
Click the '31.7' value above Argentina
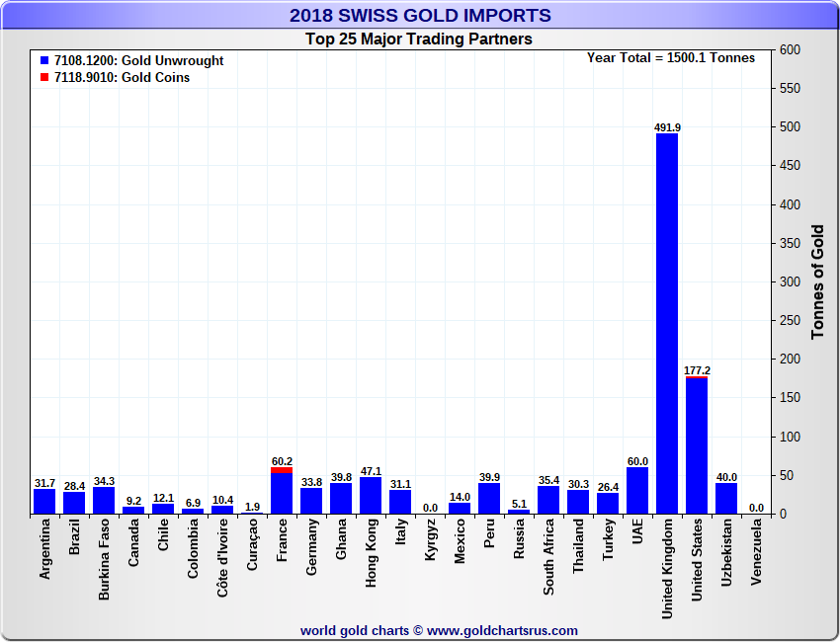coord(45,483)
